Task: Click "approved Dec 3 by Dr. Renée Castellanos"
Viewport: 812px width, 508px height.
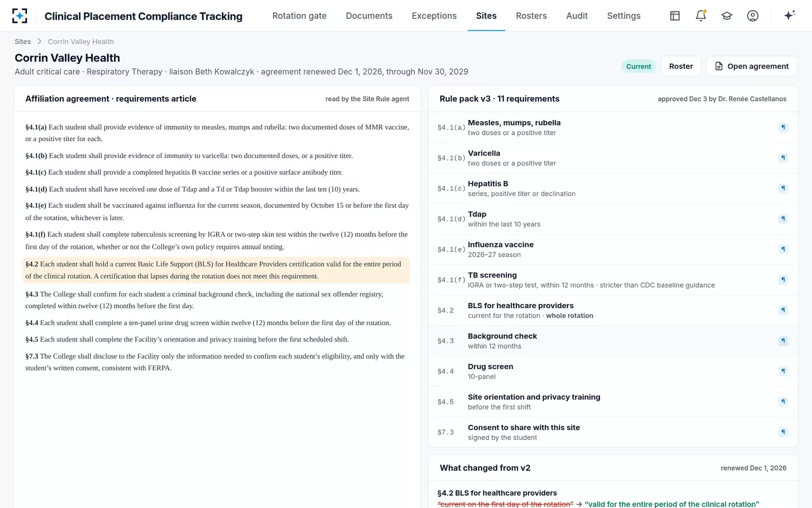Action: 722,99
